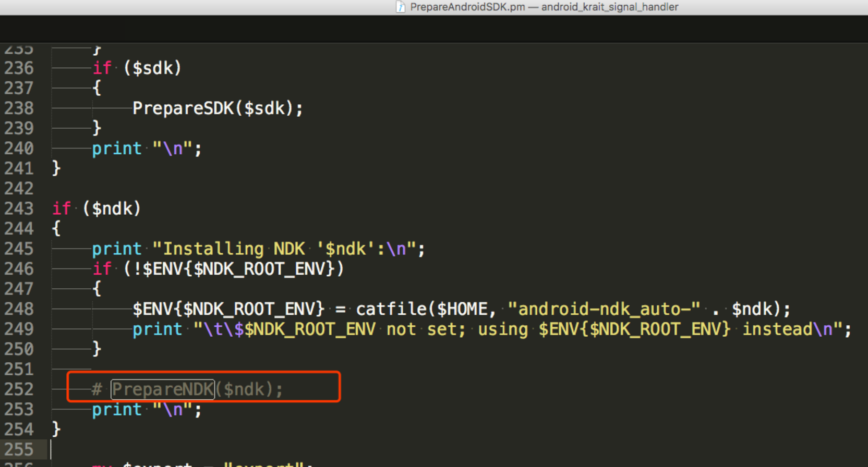The width and height of the screenshot is (868, 467).
Task: Click the "not set; using" message text on line 249
Action: click(x=457, y=329)
